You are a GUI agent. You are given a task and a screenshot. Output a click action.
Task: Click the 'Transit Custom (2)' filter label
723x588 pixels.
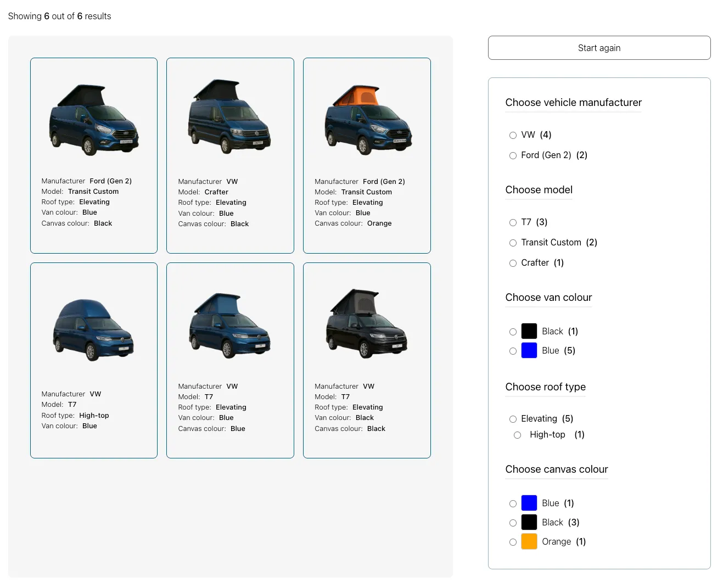pyautogui.click(x=559, y=243)
